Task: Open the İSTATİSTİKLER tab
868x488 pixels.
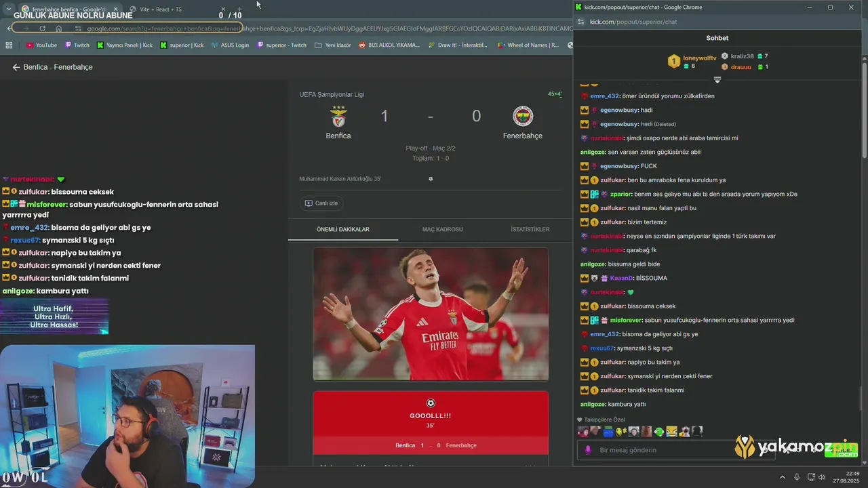Action: (x=530, y=229)
